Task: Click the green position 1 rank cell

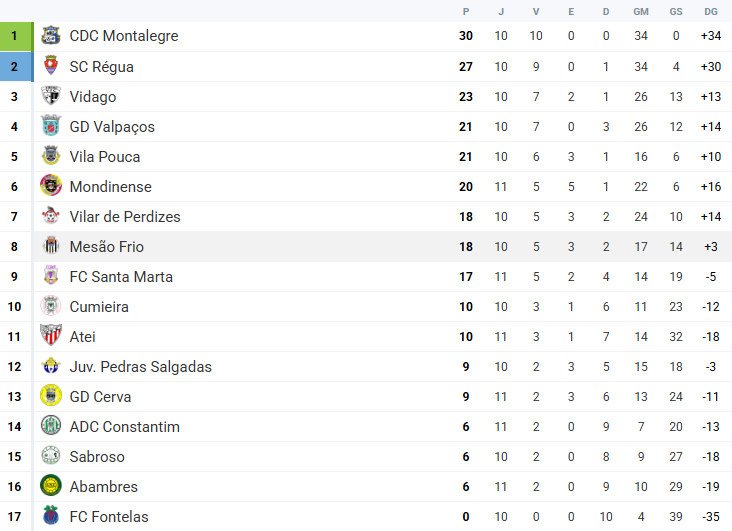Action: (15, 36)
